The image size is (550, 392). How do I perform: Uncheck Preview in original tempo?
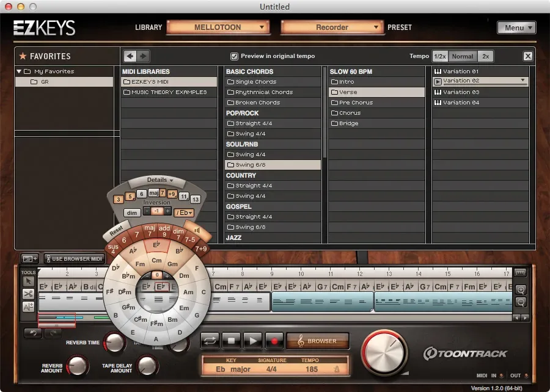[x=234, y=56]
